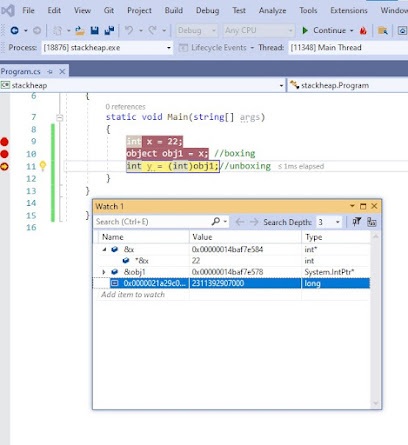Viewport: 408px width, 445px height.
Task: Open the Analyze menu
Action: [272, 11]
